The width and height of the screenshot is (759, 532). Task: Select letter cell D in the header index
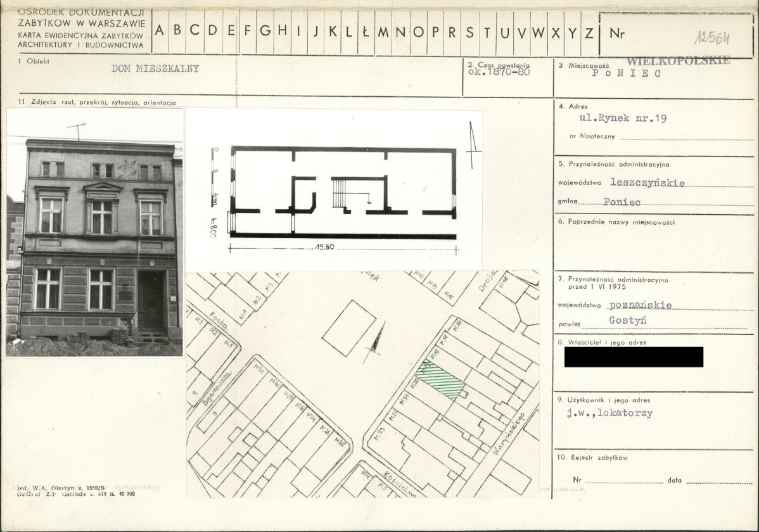tap(212, 32)
